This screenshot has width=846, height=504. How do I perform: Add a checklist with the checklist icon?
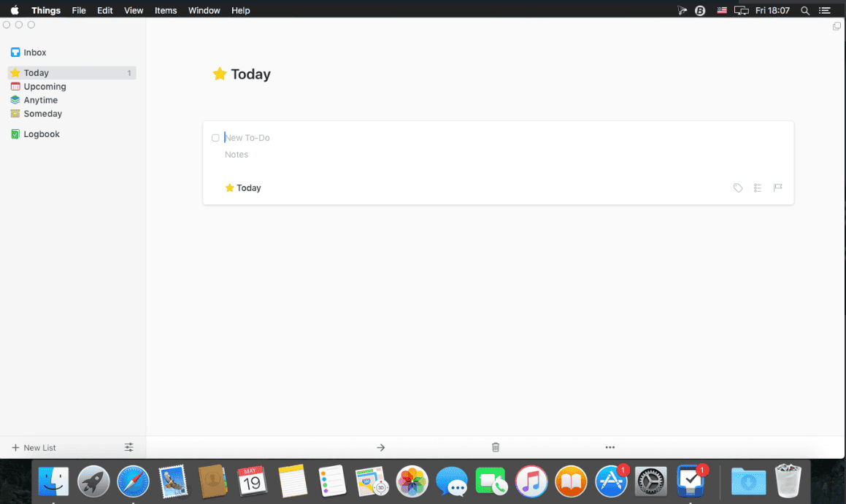click(758, 188)
